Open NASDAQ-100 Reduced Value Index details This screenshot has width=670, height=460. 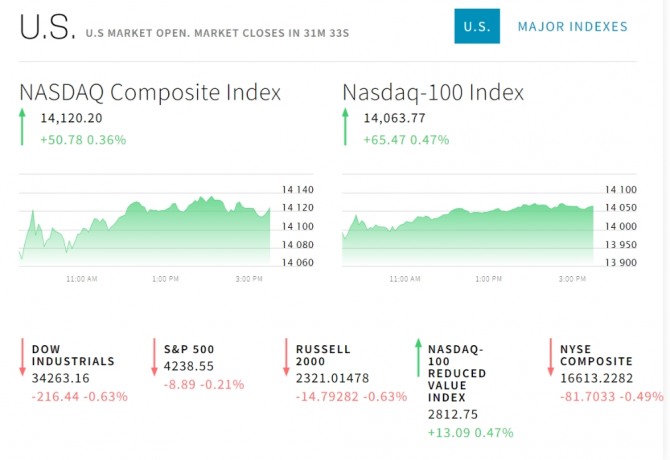[x=459, y=374]
